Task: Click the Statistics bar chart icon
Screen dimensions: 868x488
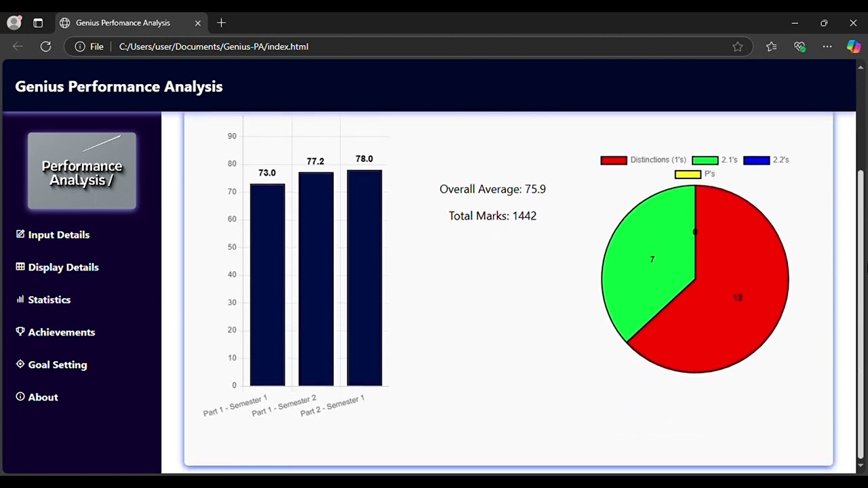Action: 20,299
